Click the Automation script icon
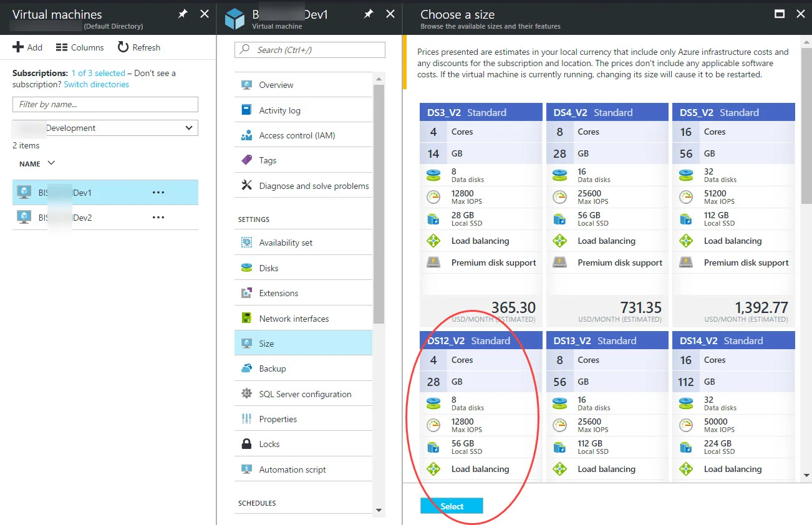 point(247,470)
